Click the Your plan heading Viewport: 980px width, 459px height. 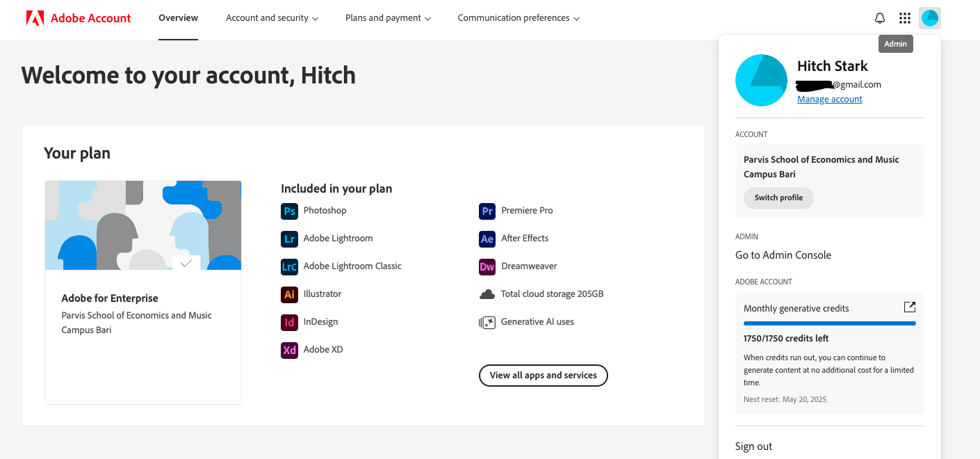tap(77, 154)
